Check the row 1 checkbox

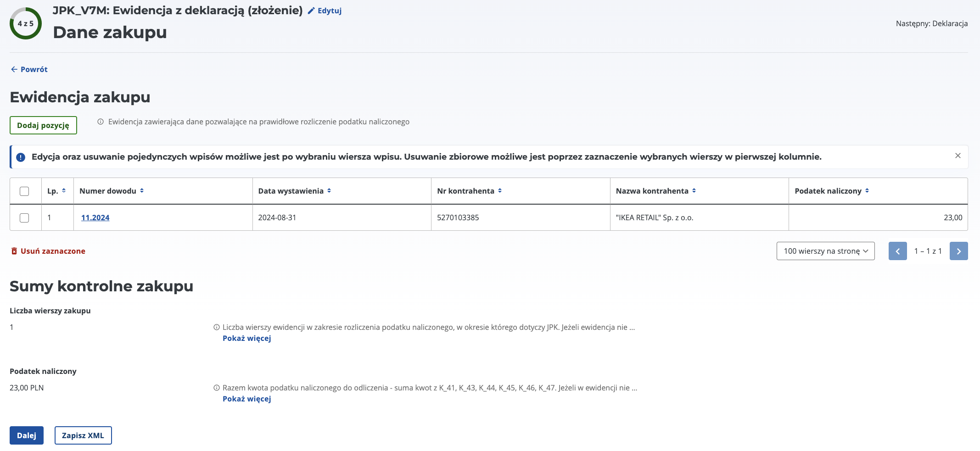(25, 218)
